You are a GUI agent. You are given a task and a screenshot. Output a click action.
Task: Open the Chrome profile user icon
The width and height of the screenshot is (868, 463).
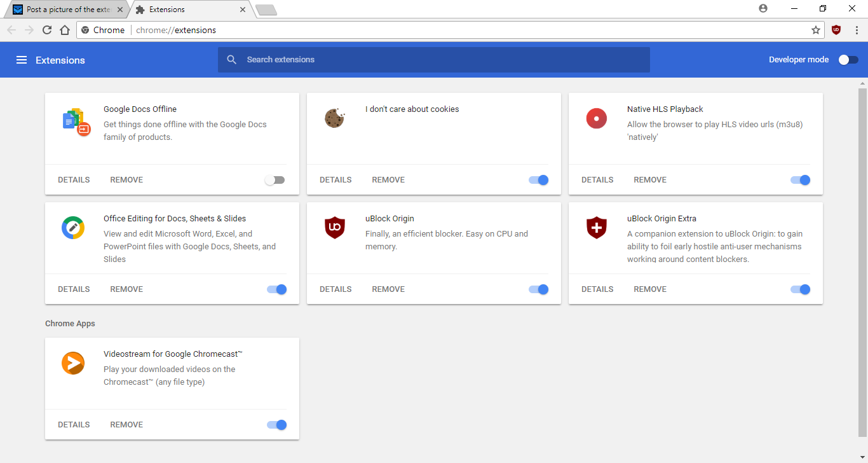click(x=763, y=9)
